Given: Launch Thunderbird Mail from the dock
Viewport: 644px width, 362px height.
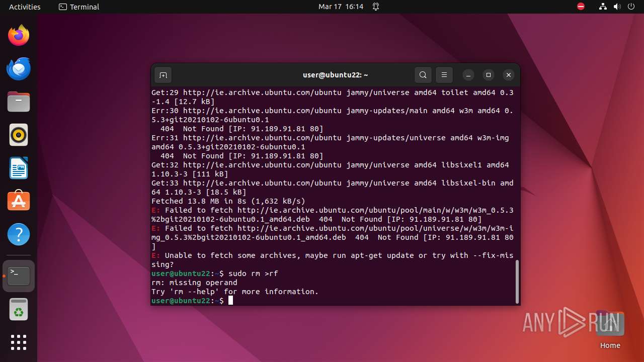Looking at the screenshot, I should (19, 69).
